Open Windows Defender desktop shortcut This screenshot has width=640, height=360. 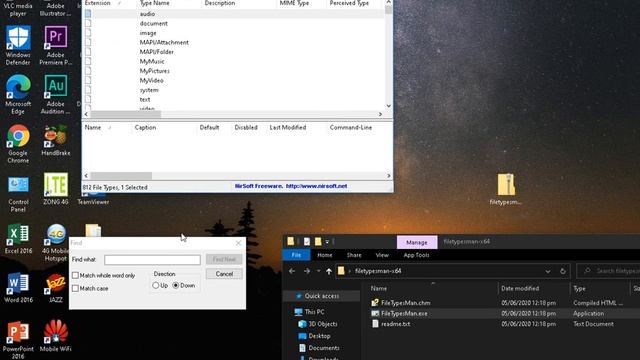[18, 45]
